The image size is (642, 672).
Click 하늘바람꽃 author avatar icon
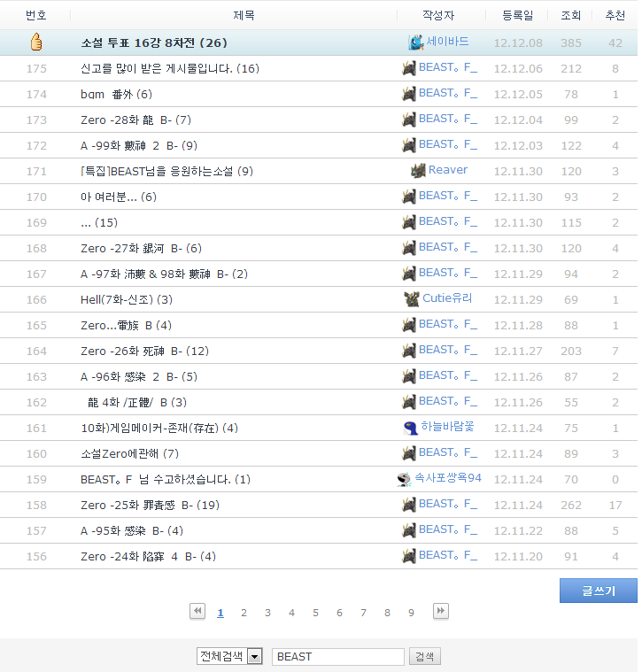click(410, 427)
